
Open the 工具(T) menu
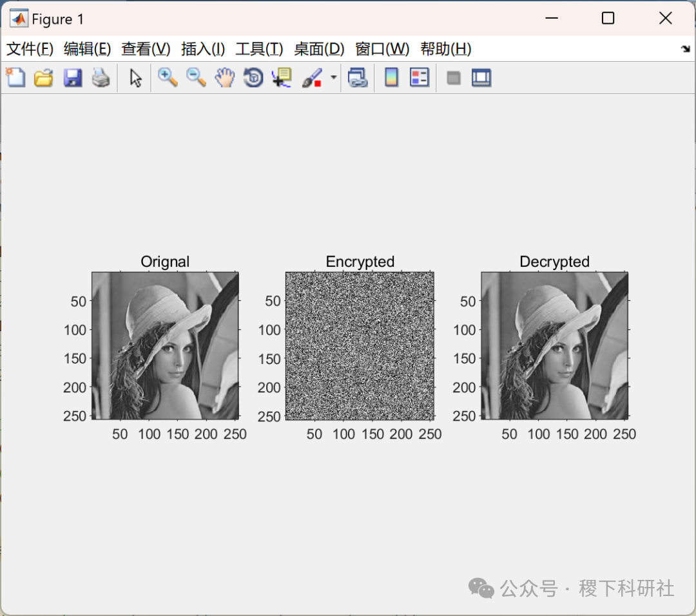259,48
